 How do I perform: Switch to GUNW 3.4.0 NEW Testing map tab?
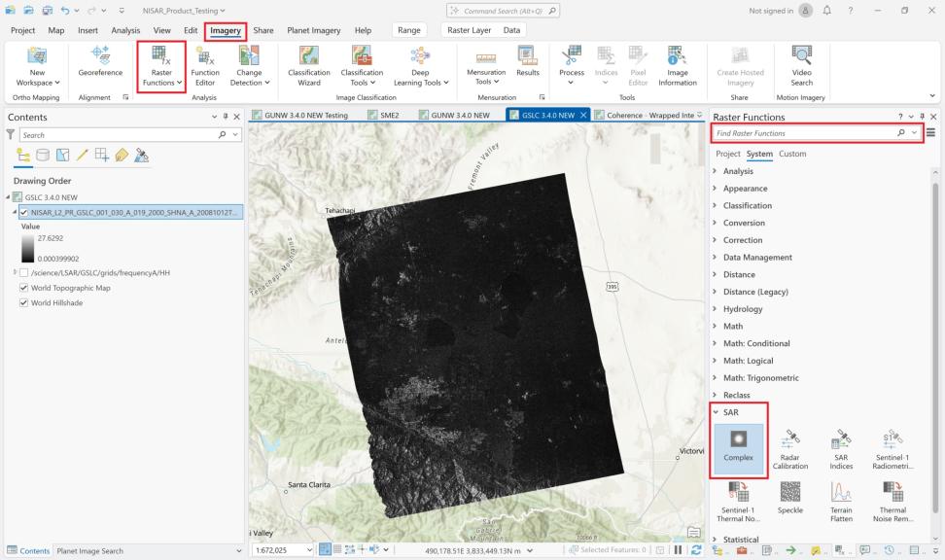pyautogui.click(x=300, y=115)
